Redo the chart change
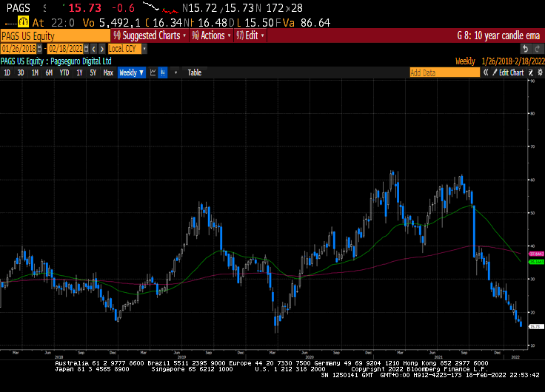The height and width of the screenshot is (392, 545). point(538,49)
